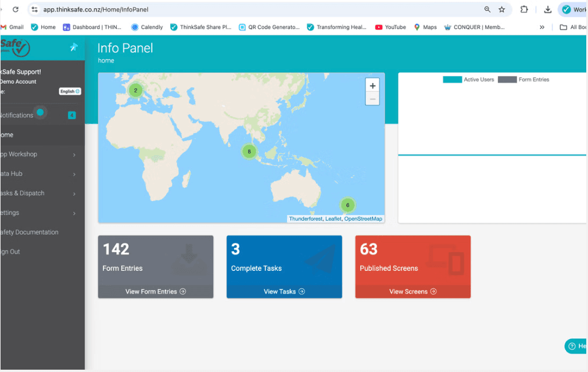Bookmark this page with star icon

pyautogui.click(x=502, y=9)
